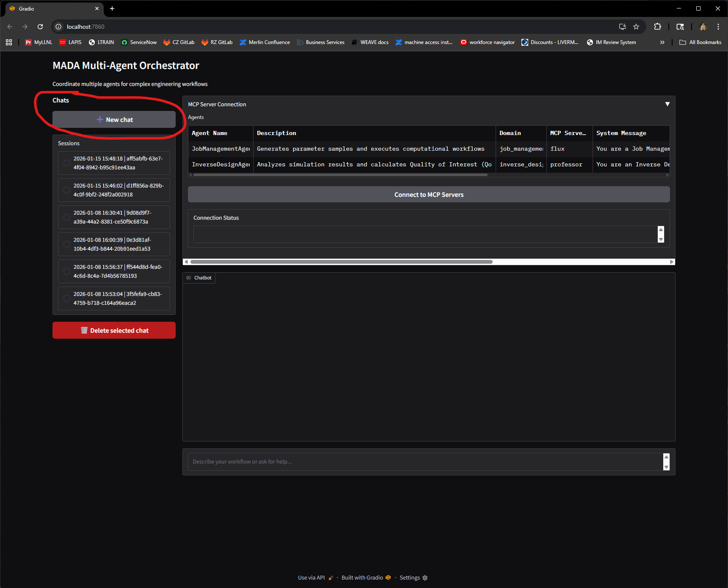This screenshot has height=588, width=728.
Task: Click Connect to MCP Servers
Action: 429,195
